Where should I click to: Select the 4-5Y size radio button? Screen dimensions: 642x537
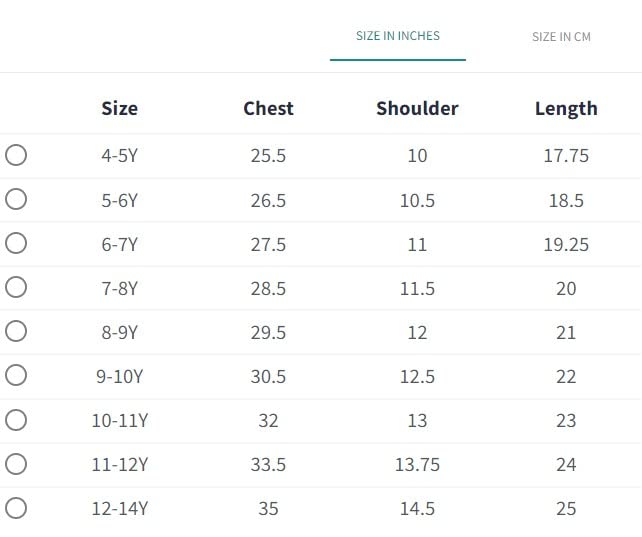(16, 155)
